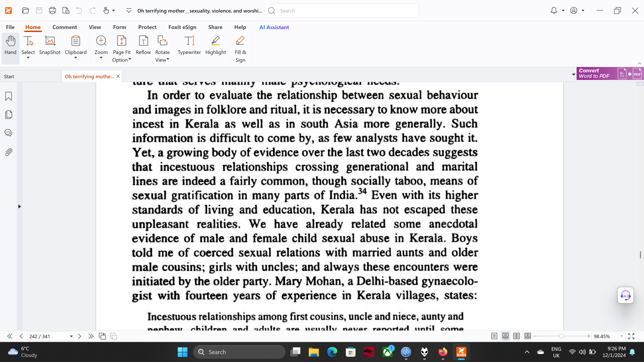Go to the first page
Screen dimensions: 644x362
[10, 336]
